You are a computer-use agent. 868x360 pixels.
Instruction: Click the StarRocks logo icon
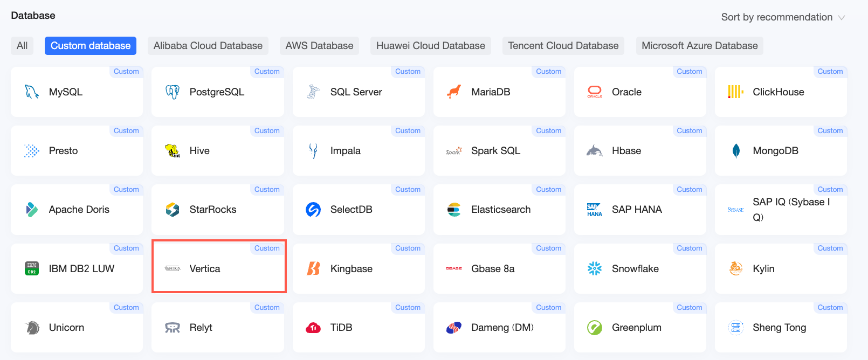click(173, 210)
